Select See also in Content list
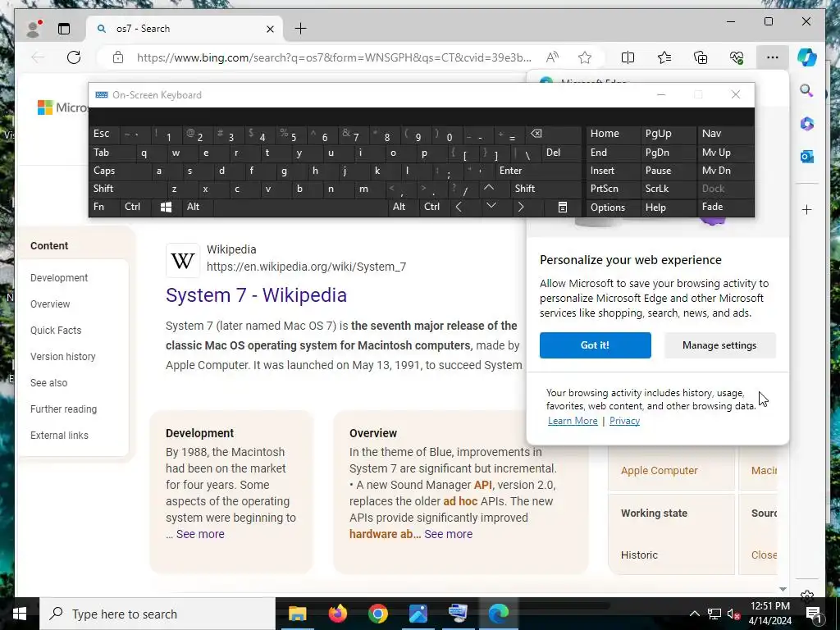The height and width of the screenshot is (630, 840). (48, 383)
